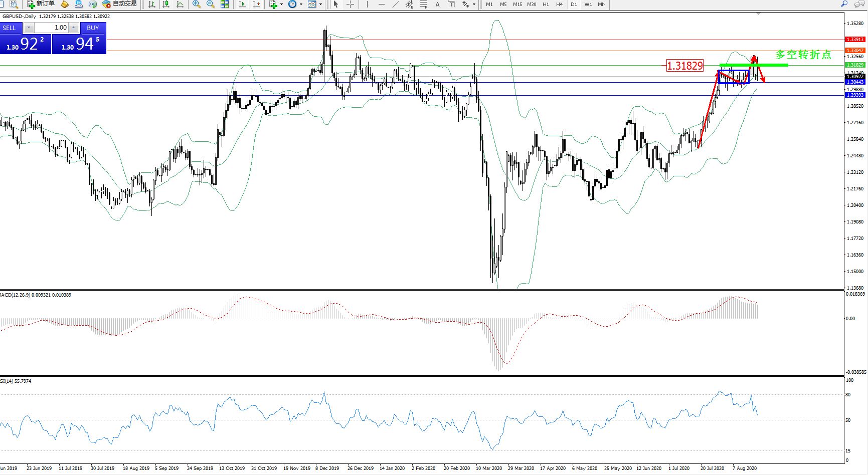The width and height of the screenshot is (868, 475).
Task: Select the horizontal line drawing tool
Action: click(x=382, y=4)
